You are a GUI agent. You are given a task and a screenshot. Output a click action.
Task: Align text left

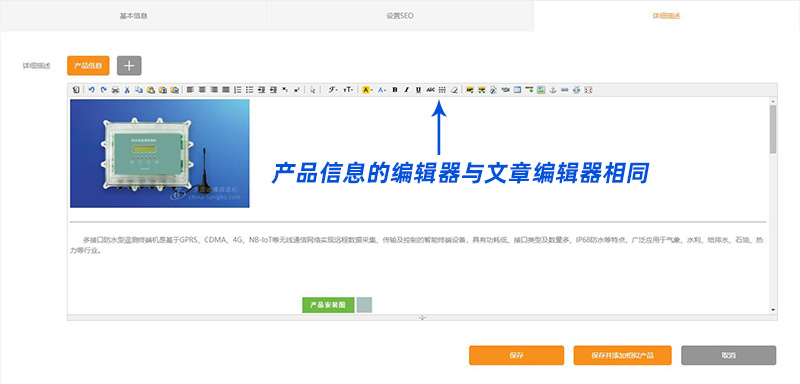190,90
